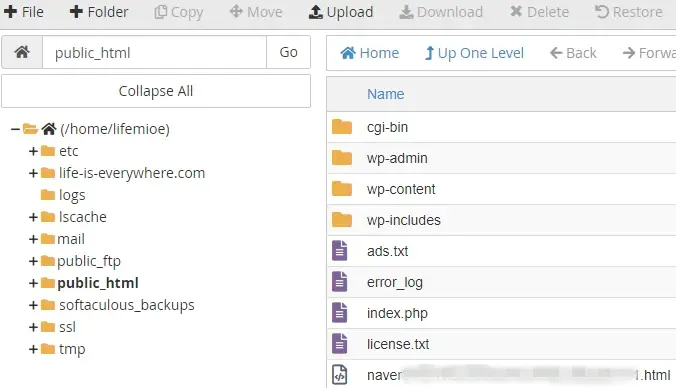676x388 pixels.
Task: Select the license.txt file name
Action: click(x=398, y=344)
